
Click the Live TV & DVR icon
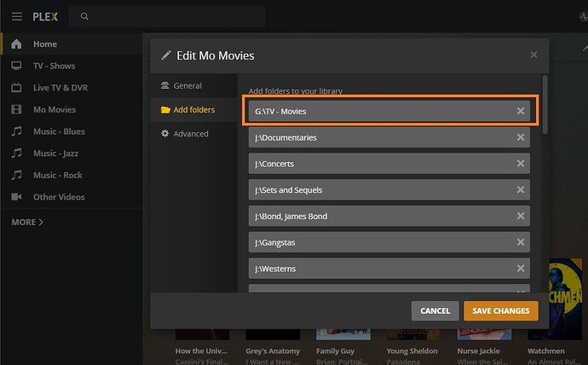tap(16, 87)
